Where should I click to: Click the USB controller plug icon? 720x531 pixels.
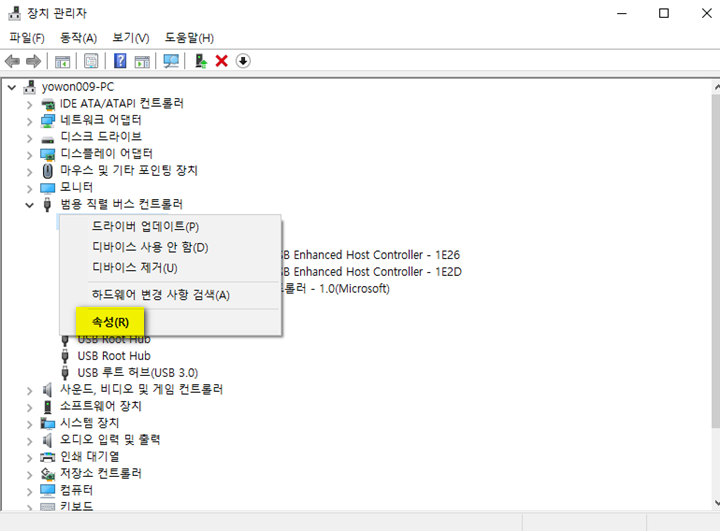click(x=47, y=204)
